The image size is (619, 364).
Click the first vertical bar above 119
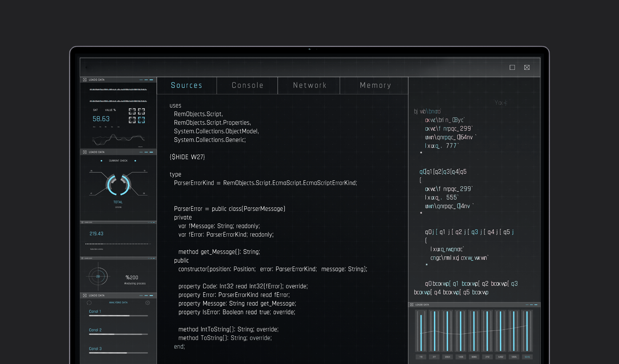pyautogui.click(x=421, y=331)
